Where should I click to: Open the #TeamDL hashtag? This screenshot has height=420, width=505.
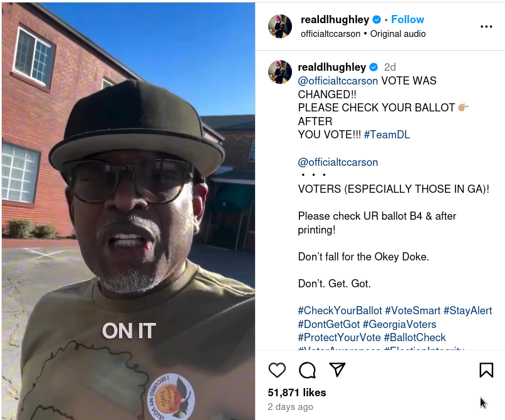(387, 135)
